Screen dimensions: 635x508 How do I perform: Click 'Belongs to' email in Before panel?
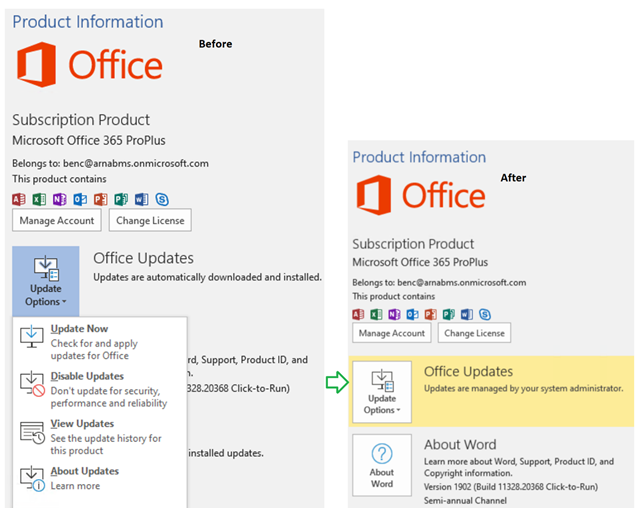(111, 163)
